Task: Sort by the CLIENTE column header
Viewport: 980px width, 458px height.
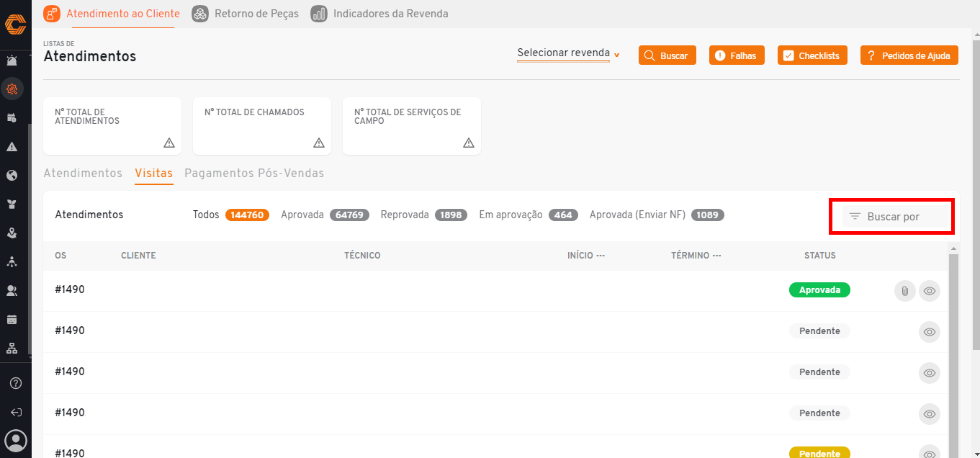Action: point(138,256)
